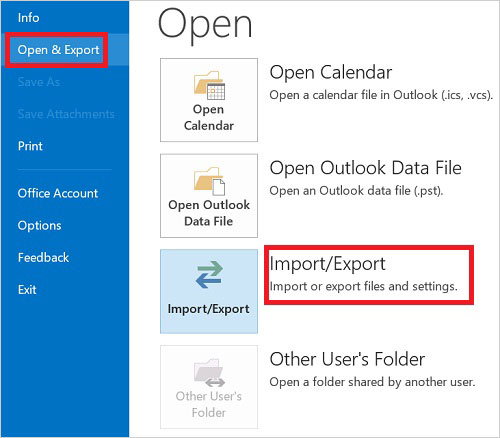Open Outlook Options

39,226
